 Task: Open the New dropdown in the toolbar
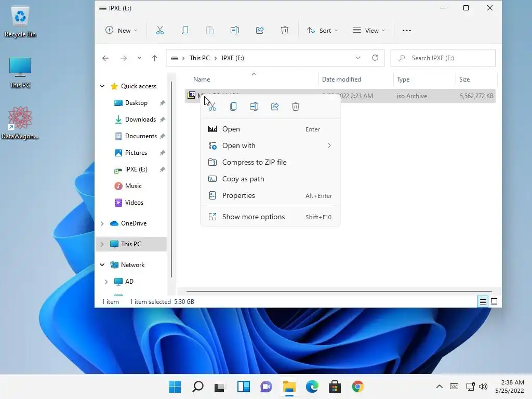[x=121, y=31]
